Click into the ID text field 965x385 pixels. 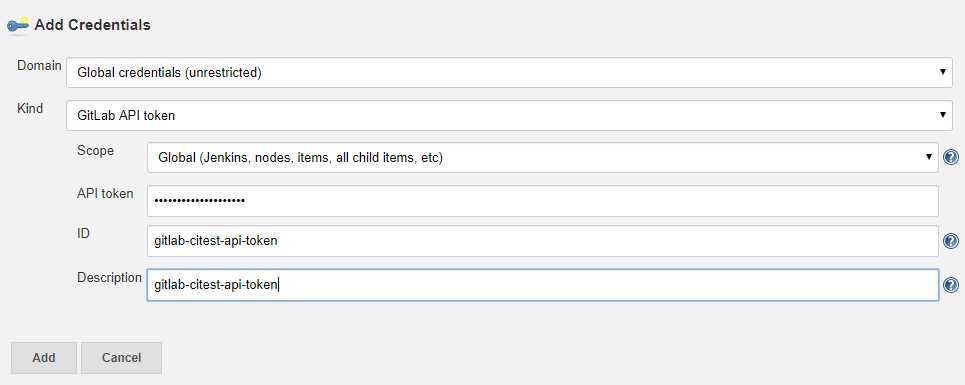tap(543, 241)
